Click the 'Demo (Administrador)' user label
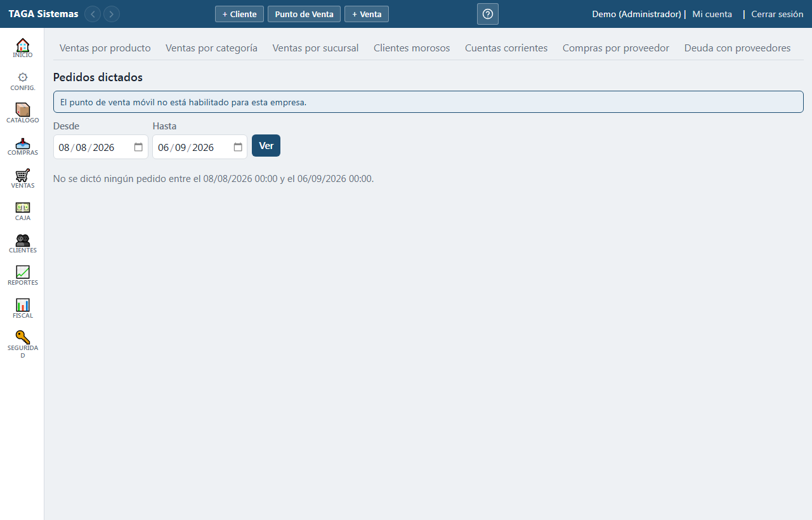 tap(636, 14)
